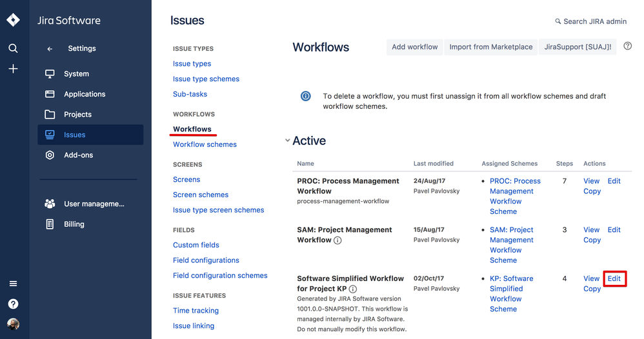Open Workflow schemes link

(205, 144)
